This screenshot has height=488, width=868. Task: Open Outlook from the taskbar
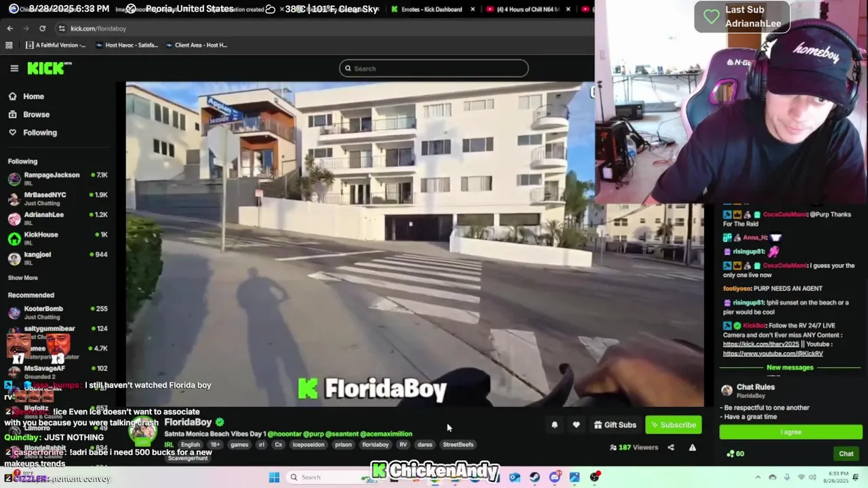click(x=515, y=477)
